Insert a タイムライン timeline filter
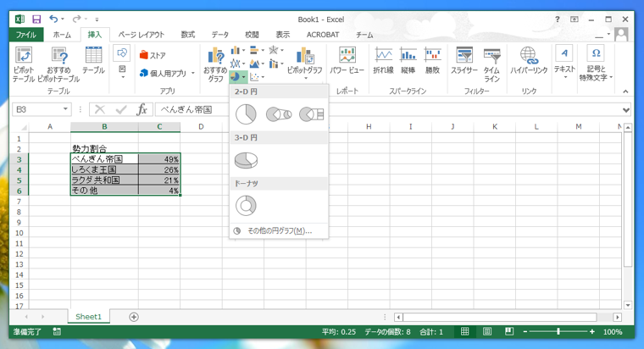The image size is (644, 349). tap(491, 65)
